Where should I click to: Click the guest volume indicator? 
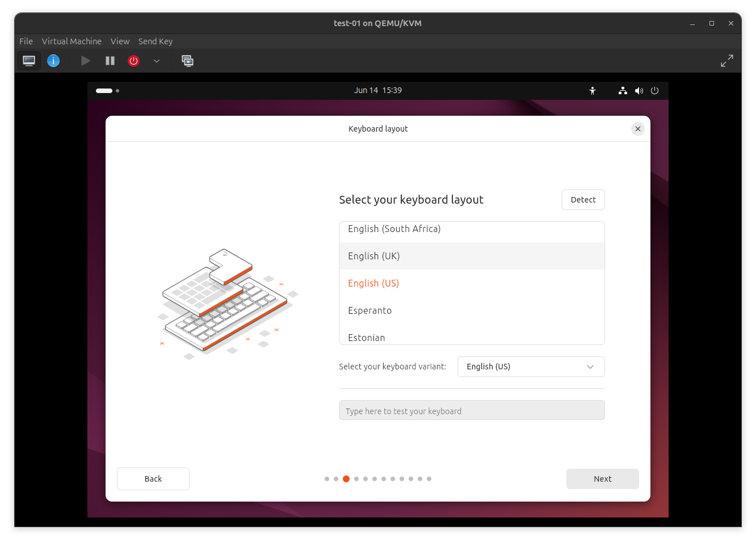pyautogui.click(x=639, y=90)
